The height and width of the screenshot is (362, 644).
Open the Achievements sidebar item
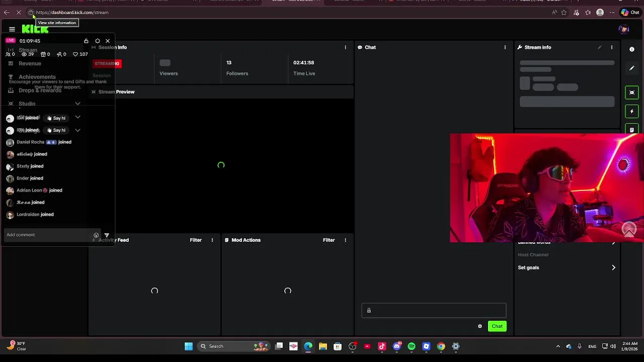[x=37, y=77]
